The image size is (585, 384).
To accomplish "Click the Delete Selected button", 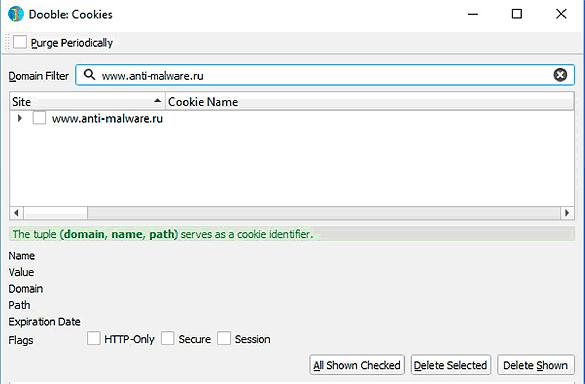I will coord(451,365).
